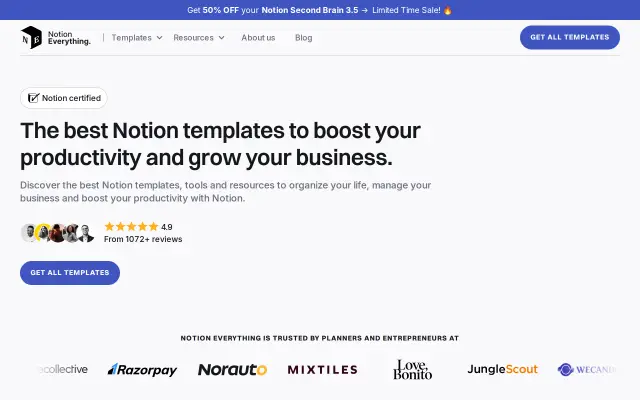Click the 4.9 rating value

pyautogui.click(x=167, y=227)
